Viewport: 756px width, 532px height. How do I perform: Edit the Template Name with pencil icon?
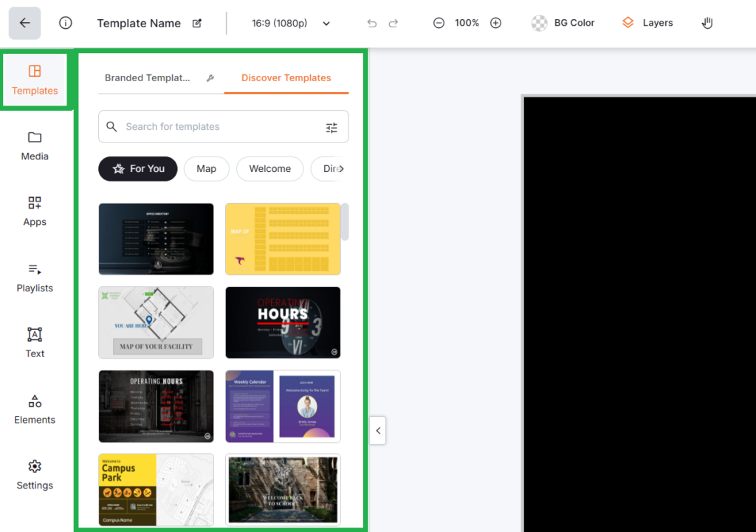coord(197,24)
